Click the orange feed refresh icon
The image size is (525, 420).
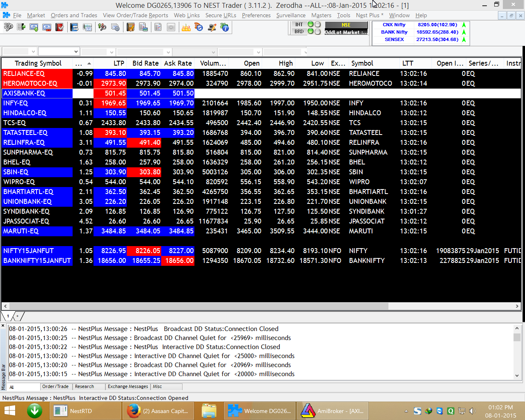pos(199,27)
